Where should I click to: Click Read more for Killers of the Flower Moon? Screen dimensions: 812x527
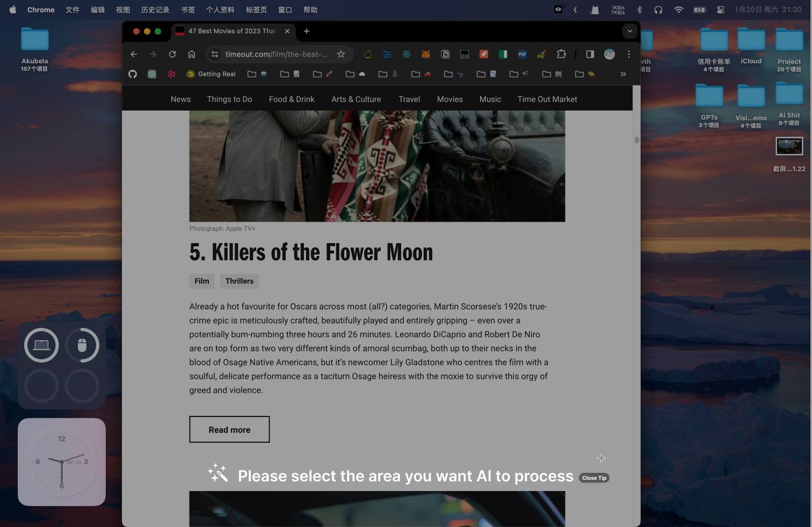click(229, 429)
